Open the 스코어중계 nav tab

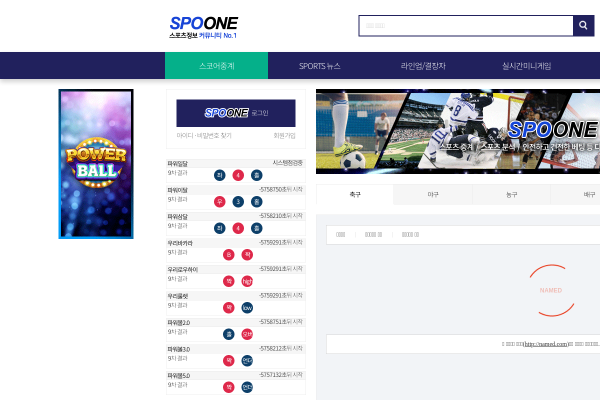(x=217, y=66)
